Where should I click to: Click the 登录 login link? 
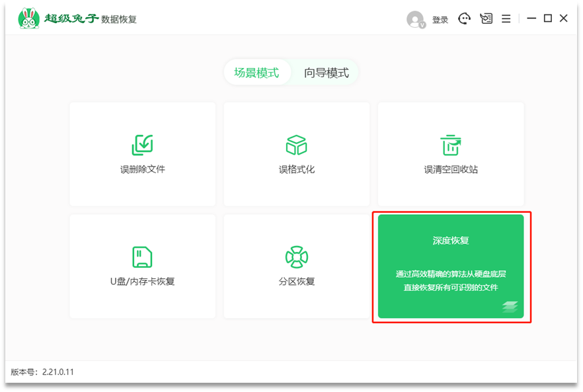coord(440,20)
